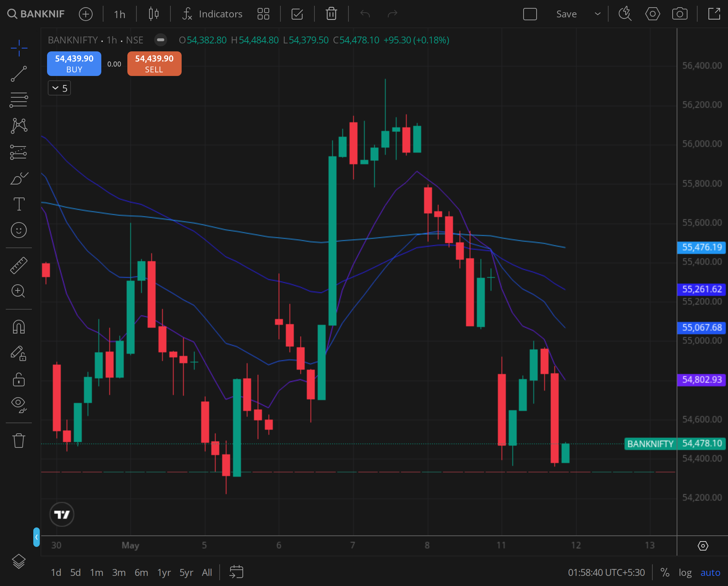
Task: Select the brush drawing tool
Action: coord(19,178)
